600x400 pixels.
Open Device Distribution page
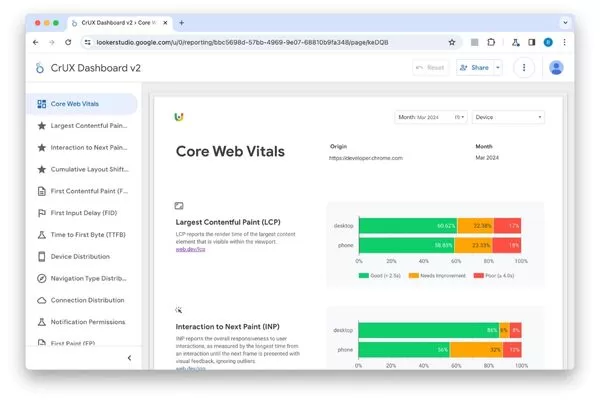pyautogui.click(x=82, y=256)
